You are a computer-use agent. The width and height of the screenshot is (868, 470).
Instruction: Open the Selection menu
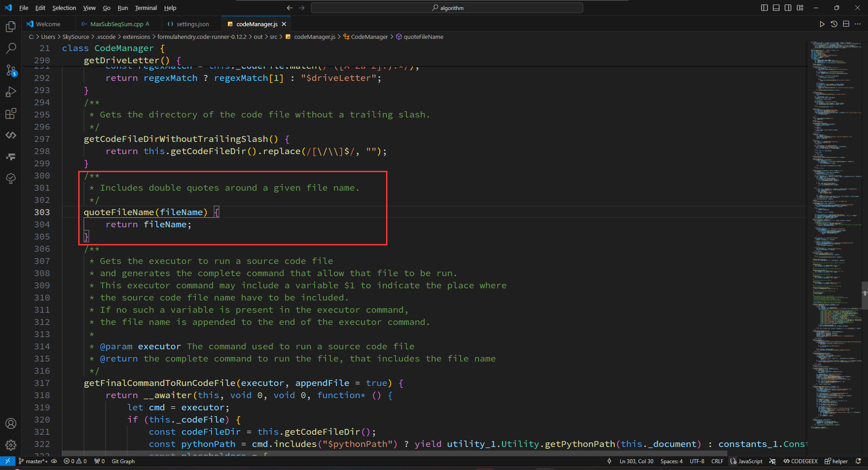point(64,8)
